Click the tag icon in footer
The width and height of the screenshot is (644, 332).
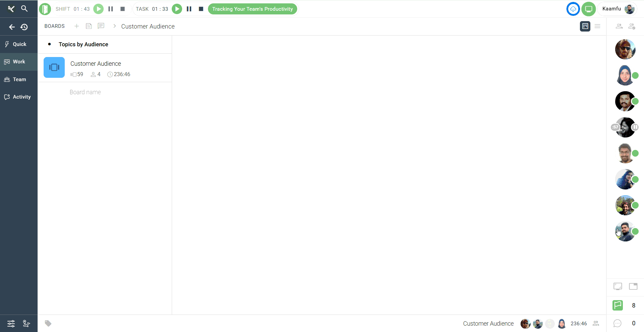[48, 323]
